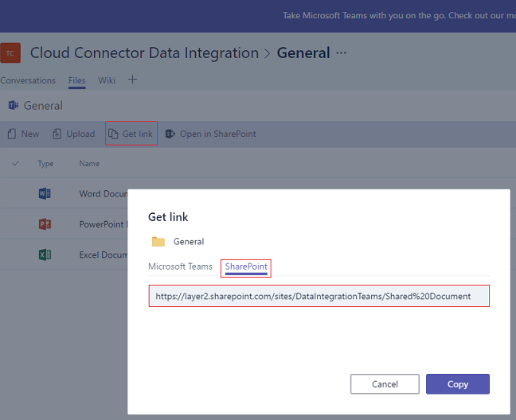The width and height of the screenshot is (516, 420).
Task: Switch to Microsoft Teams tab in dialog
Action: (180, 266)
